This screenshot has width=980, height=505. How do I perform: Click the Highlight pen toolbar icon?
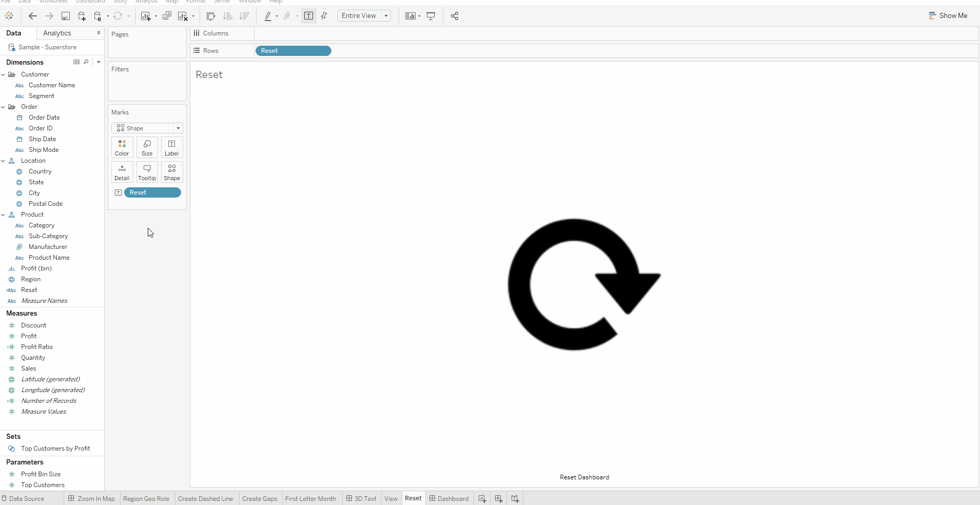click(x=267, y=16)
